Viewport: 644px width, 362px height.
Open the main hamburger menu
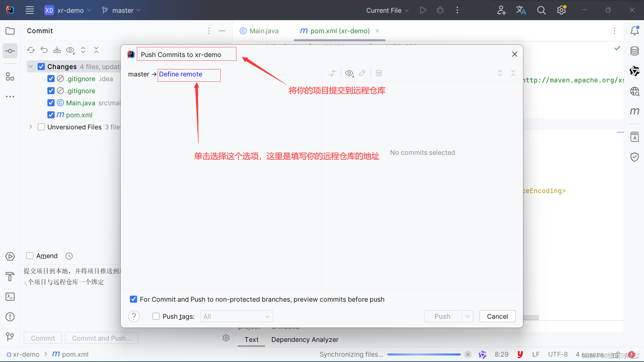(x=30, y=10)
